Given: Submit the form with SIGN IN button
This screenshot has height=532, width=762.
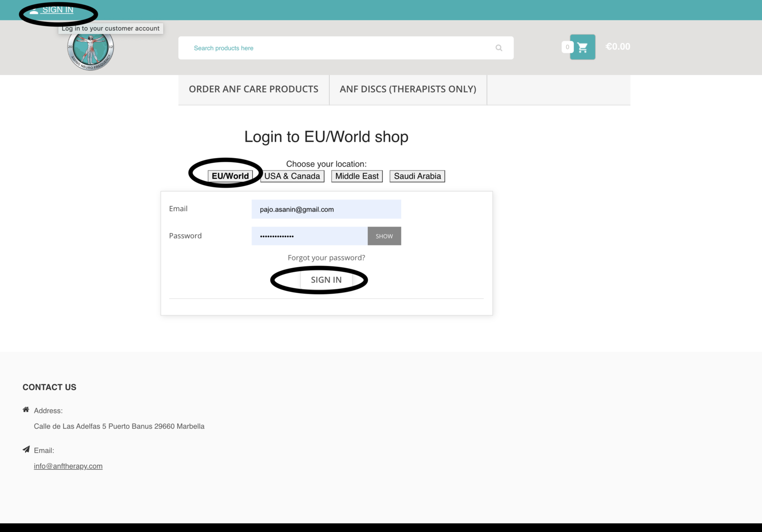Looking at the screenshot, I should coord(326,280).
